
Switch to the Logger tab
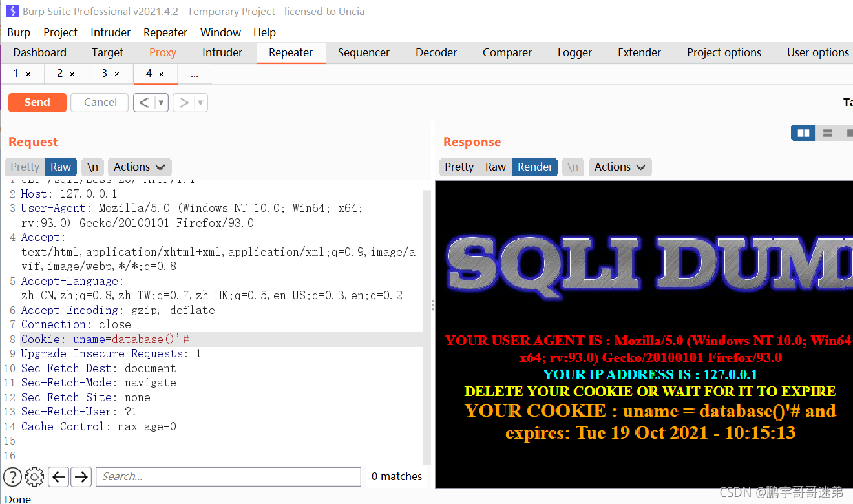coord(574,53)
